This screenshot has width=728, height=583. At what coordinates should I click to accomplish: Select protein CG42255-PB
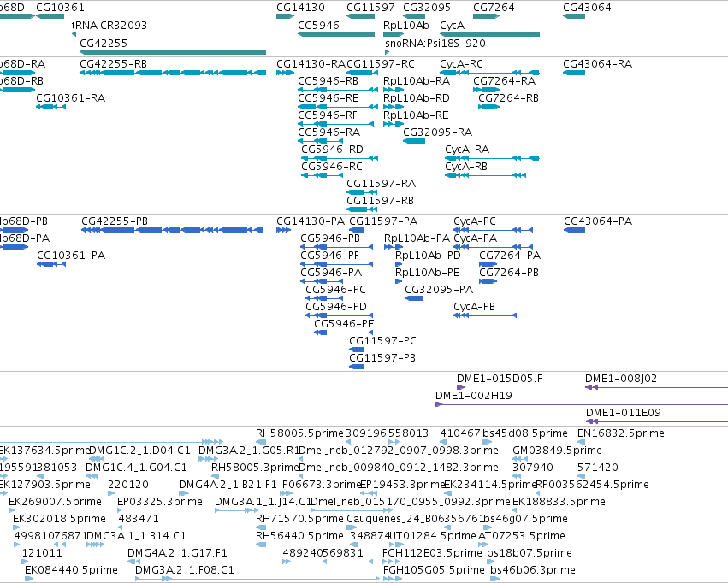[115, 221]
